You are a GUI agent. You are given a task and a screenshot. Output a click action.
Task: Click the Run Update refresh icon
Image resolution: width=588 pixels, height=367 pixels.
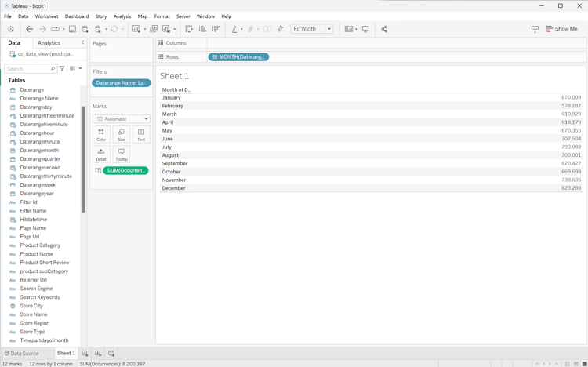click(114, 29)
